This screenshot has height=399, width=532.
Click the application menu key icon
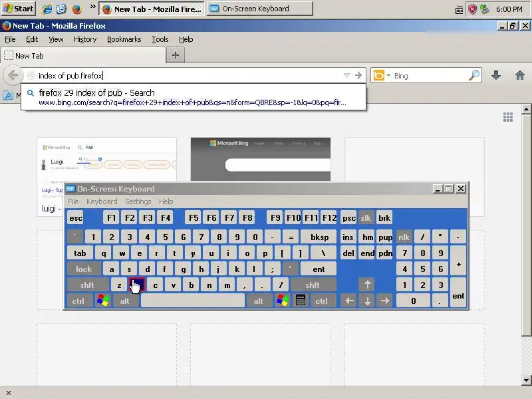[301, 301]
